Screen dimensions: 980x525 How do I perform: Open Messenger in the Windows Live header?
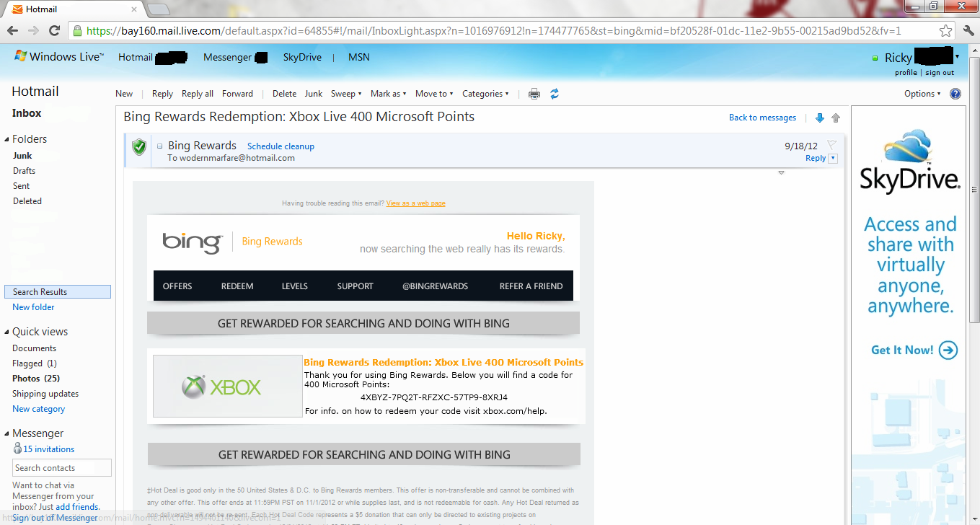coord(227,57)
